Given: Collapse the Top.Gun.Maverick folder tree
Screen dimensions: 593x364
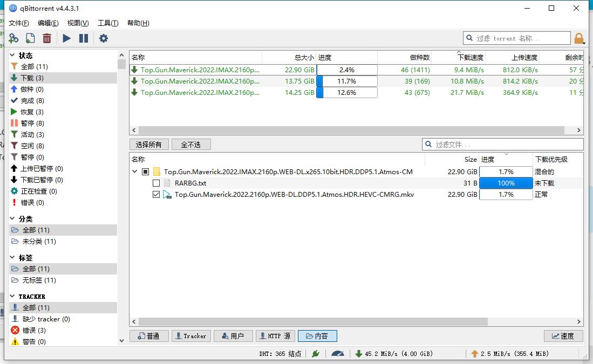Looking at the screenshot, I should [135, 171].
